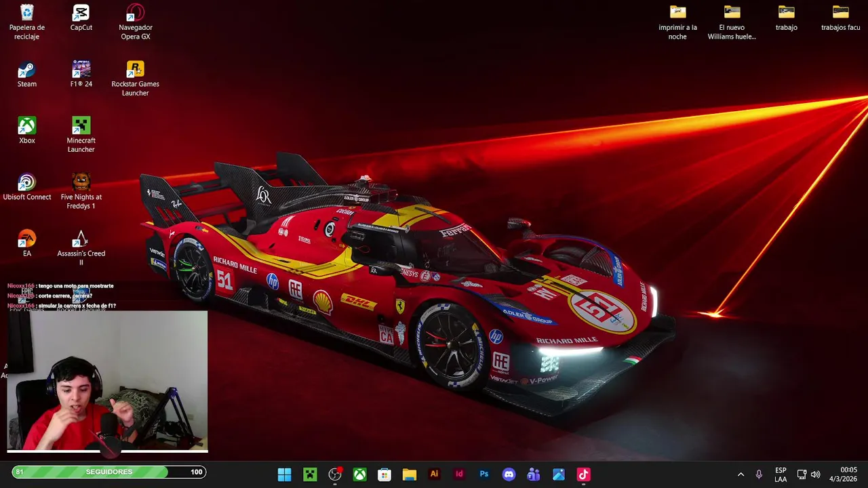Viewport: 868px width, 488px height.
Task: Open Discord from the taskbar
Action: pos(509,474)
